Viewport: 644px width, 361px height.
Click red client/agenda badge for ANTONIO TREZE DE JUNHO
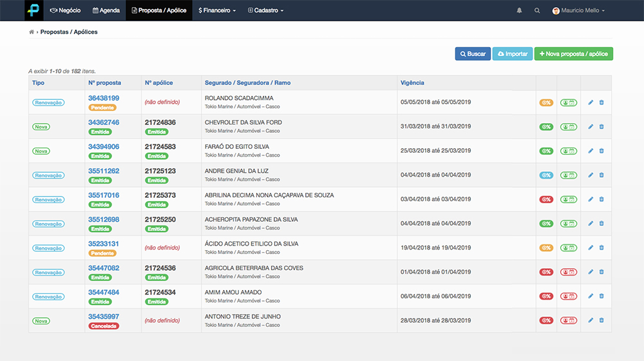coord(569,320)
